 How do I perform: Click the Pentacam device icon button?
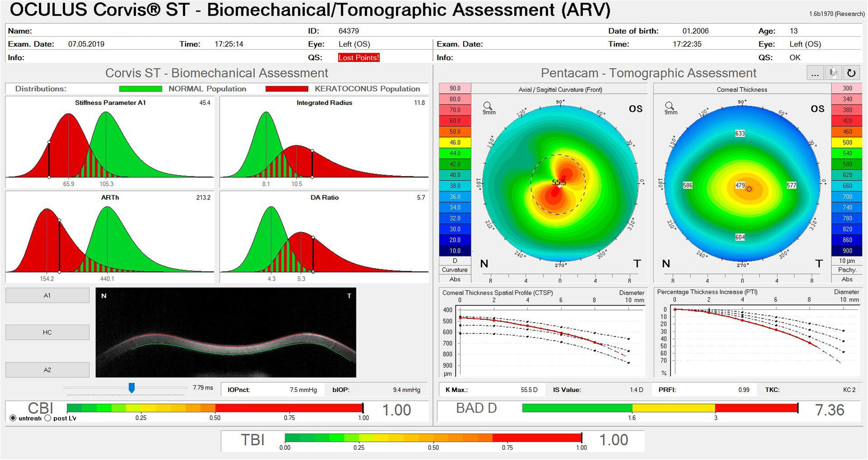click(x=833, y=73)
